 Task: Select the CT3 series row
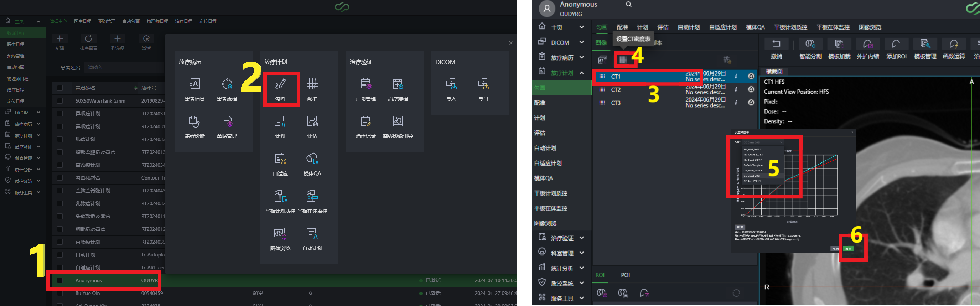[x=675, y=103]
